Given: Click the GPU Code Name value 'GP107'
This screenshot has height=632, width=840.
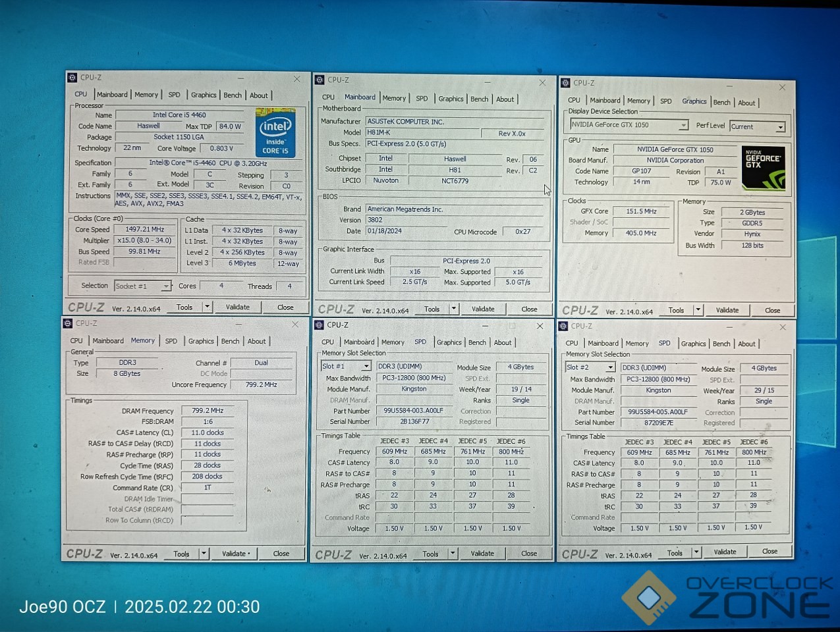Looking at the screenshot, I should click(x=642, y=171).
